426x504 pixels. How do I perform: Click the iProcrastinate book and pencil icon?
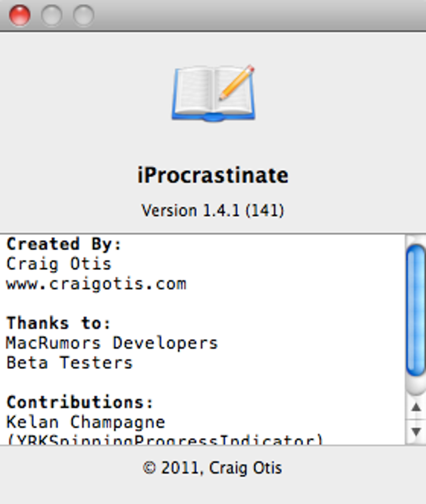tap(213, 93)
